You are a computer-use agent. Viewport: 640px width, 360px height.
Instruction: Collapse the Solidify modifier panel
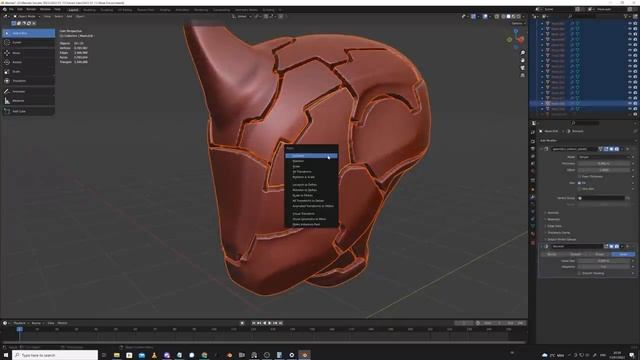tap(542, 149)
